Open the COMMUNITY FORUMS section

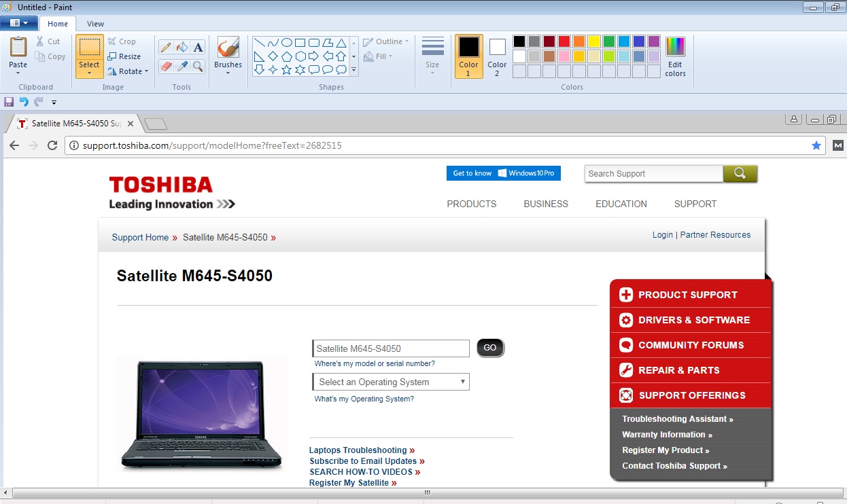pos(691,345)
